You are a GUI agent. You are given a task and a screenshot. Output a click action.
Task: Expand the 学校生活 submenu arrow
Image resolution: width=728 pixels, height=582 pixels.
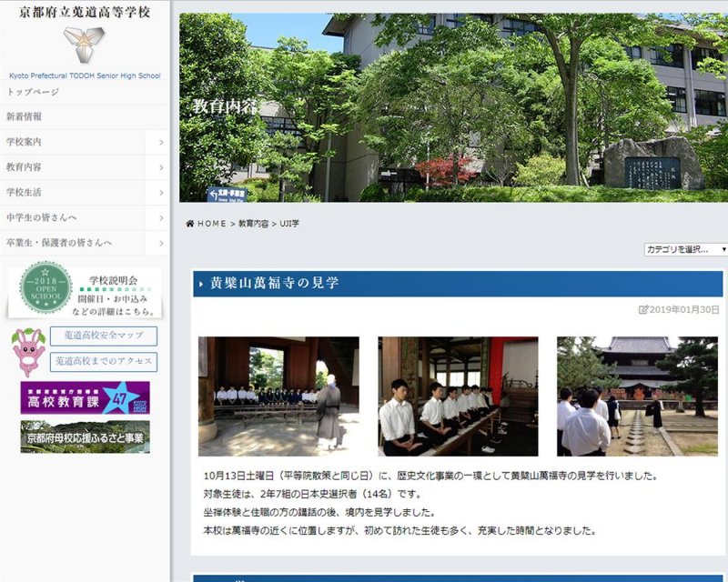pos(160,193)
